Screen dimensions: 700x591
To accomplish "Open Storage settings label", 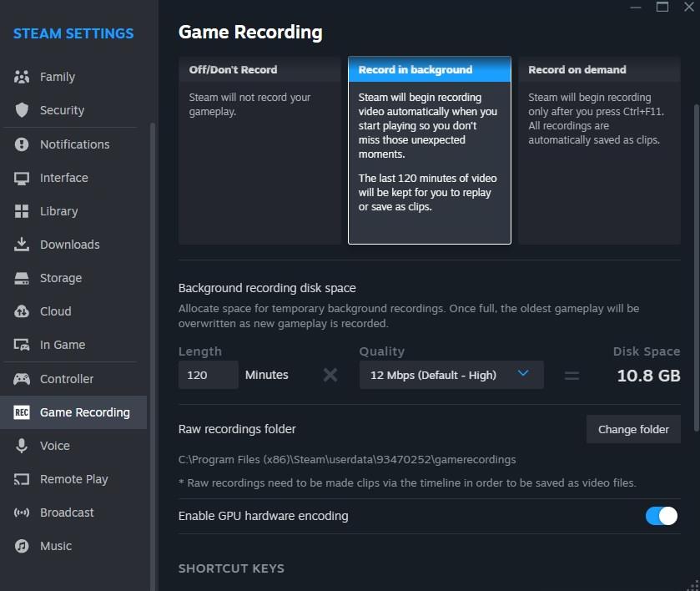I will pos(61,278).
